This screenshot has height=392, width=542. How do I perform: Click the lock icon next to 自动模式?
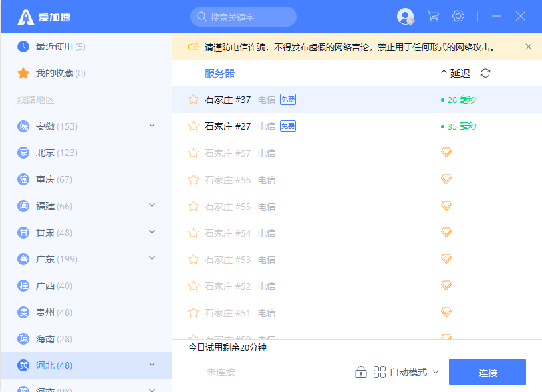coord(361,372)
